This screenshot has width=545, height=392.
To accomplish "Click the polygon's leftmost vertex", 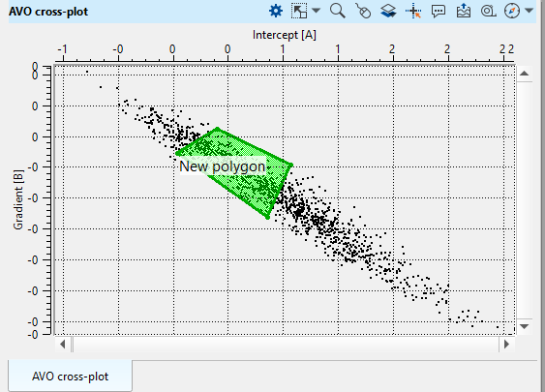I will click(177, 153).
